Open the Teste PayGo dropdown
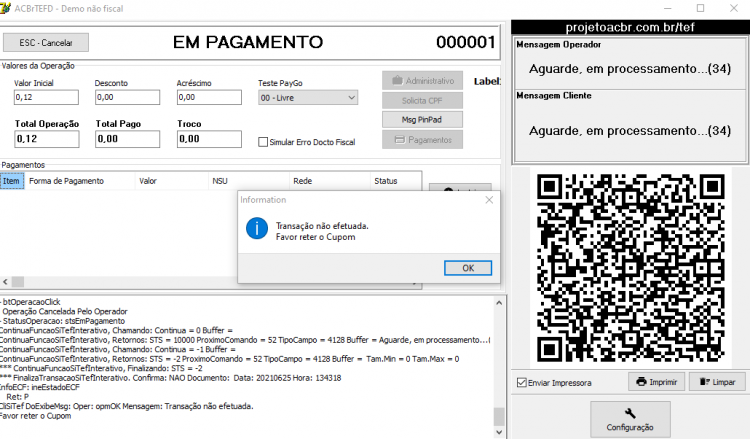 tap(308, 98)
